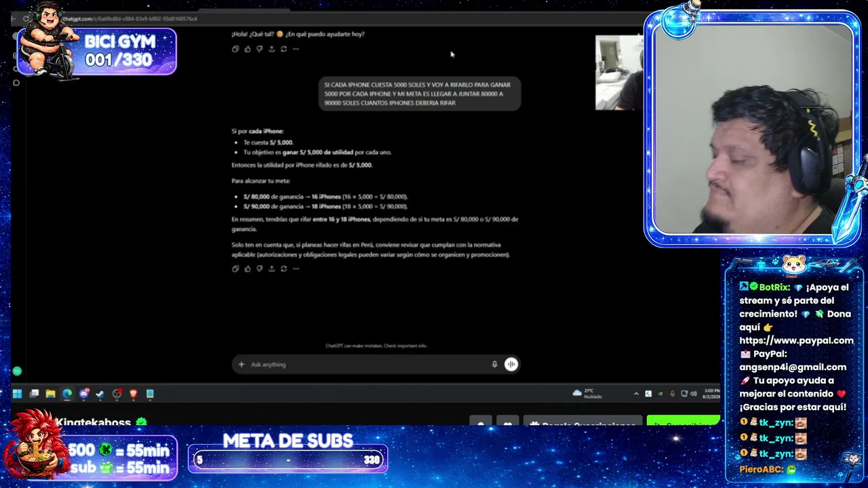Copy the greeting reply "¡Hola! ¿Qué tal?"

click(235, 49)
